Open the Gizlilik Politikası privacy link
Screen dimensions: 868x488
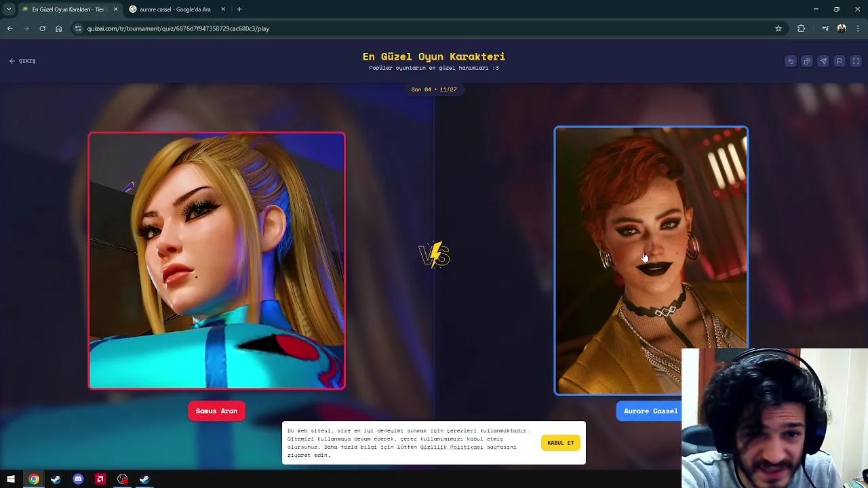tap(450, 447)
